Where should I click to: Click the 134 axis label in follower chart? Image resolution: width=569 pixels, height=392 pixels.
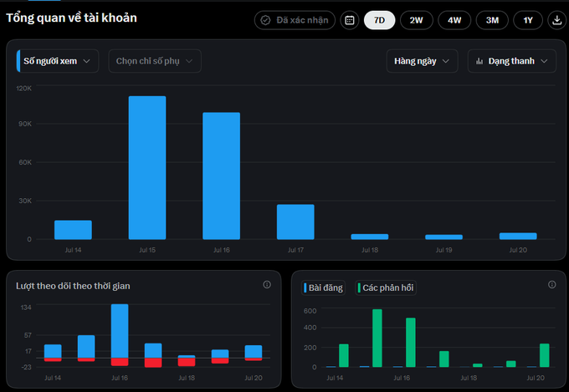coord(26,308)
